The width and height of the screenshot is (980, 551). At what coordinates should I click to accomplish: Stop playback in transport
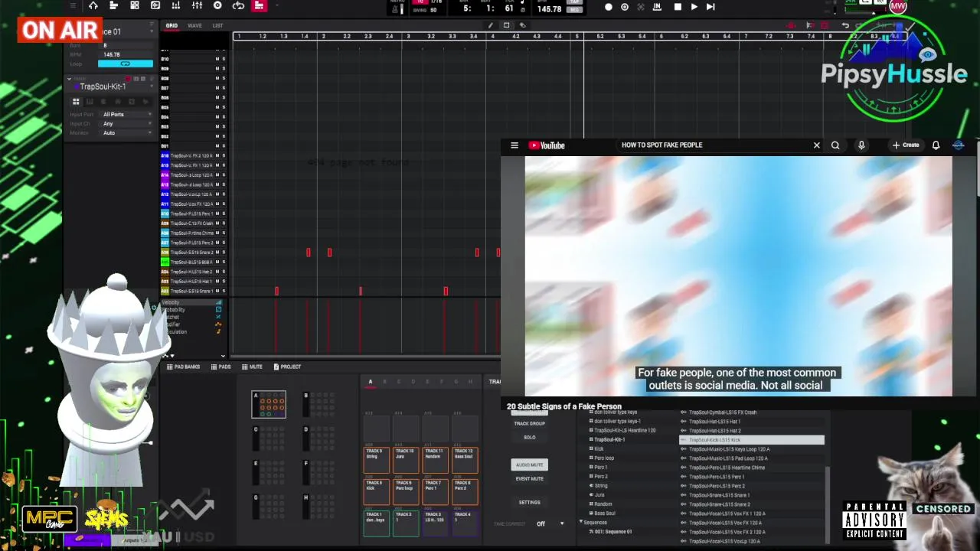tap(678, 7)
